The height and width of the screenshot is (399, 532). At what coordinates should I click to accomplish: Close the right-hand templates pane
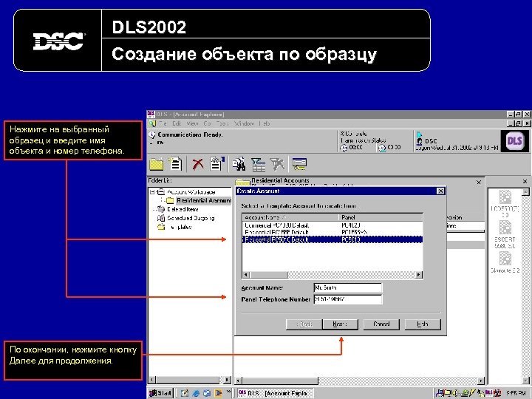tap(525, 182)
